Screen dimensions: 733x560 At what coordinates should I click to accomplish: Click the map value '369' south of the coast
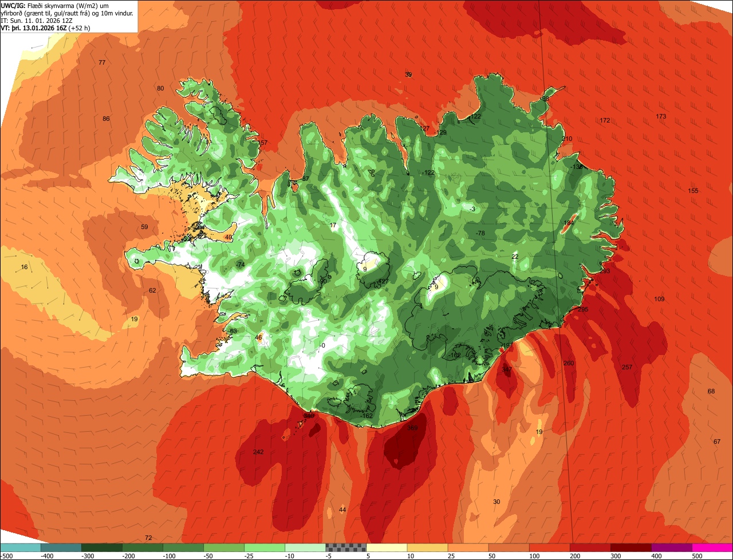412,428
